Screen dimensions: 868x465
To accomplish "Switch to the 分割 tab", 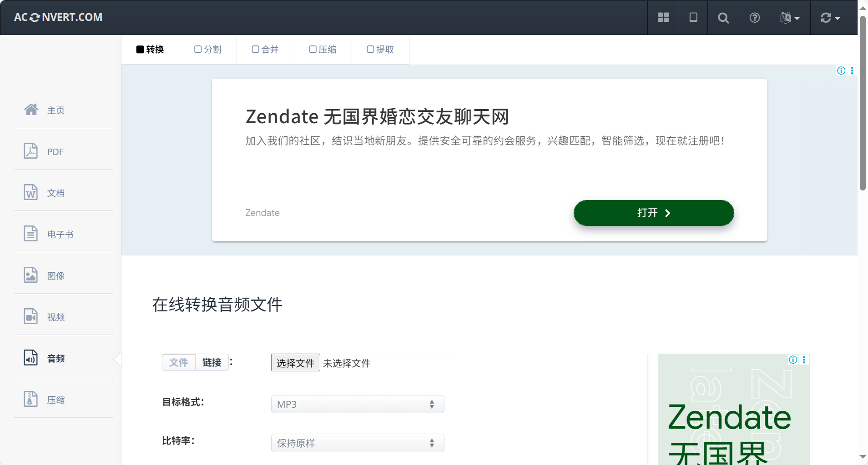I will (208, 50).
